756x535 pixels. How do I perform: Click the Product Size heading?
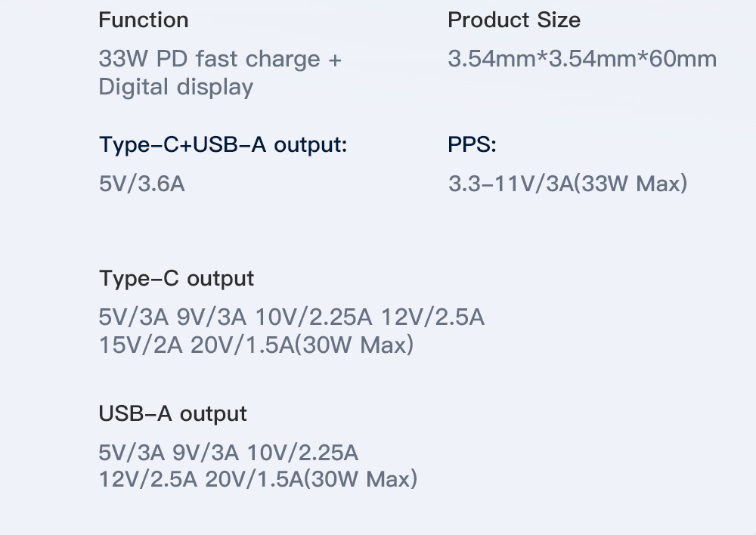click(514, 20)
